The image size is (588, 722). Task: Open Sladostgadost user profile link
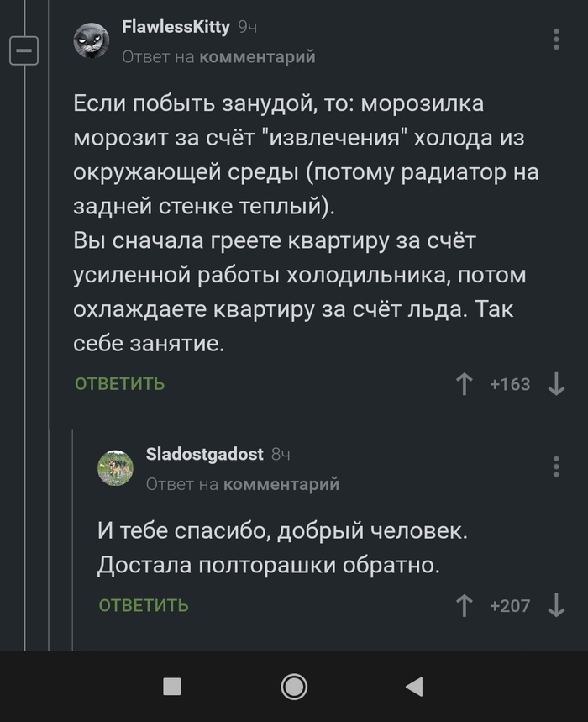(x=205, y=454)
